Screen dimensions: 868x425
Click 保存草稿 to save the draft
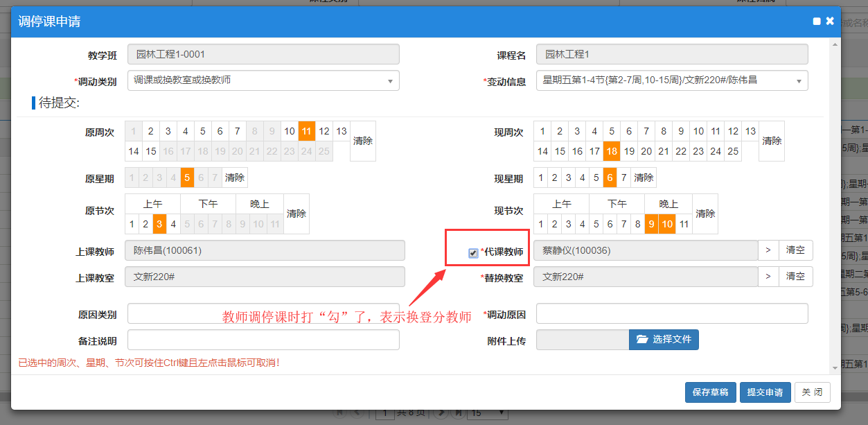coord(710,392)
